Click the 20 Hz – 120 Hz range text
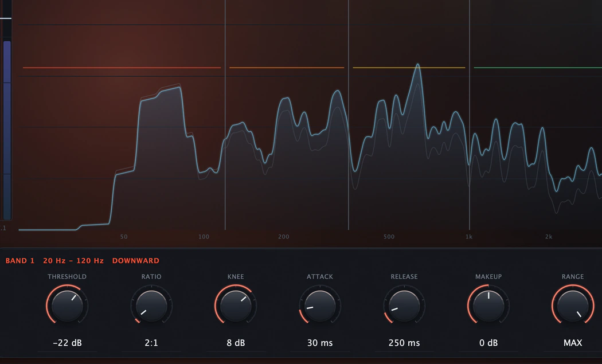Image resolution: width=602 pixels, height=364 pixels. (x=73, y=261)
